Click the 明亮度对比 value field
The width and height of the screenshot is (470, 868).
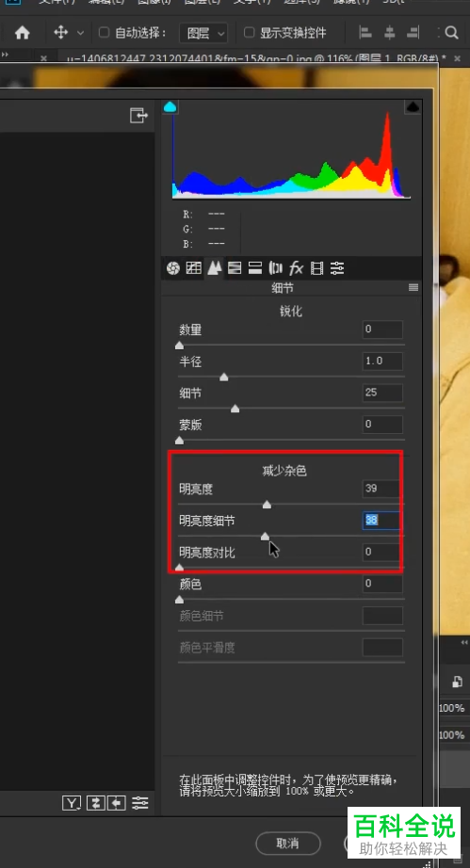coord(381,552)
